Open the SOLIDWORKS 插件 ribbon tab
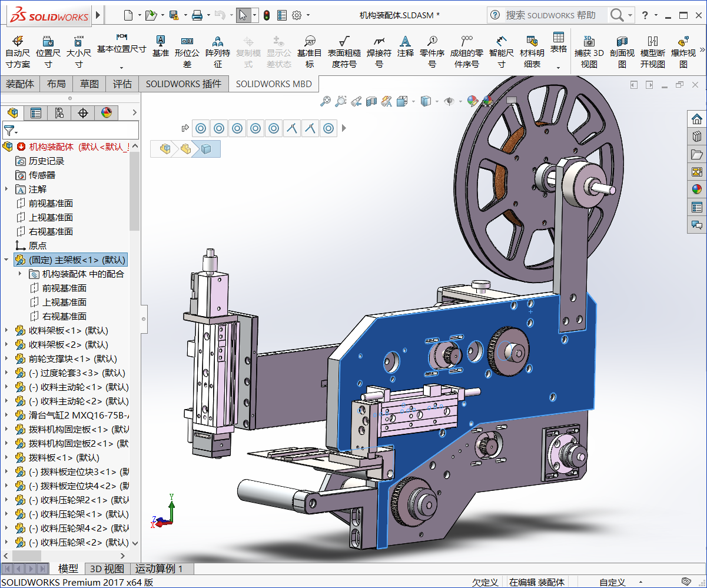 [184, 84]
